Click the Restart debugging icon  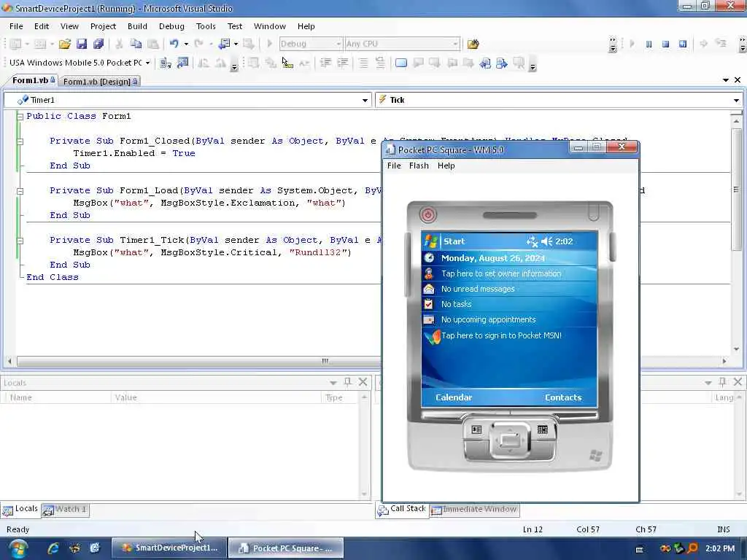coord(683,44)
